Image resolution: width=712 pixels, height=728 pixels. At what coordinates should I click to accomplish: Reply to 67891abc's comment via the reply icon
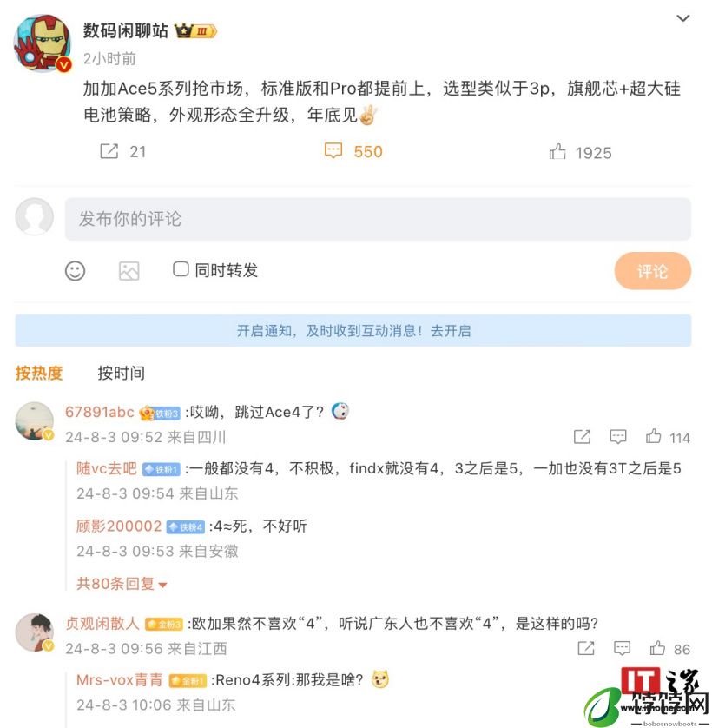(x=617, y=436)
